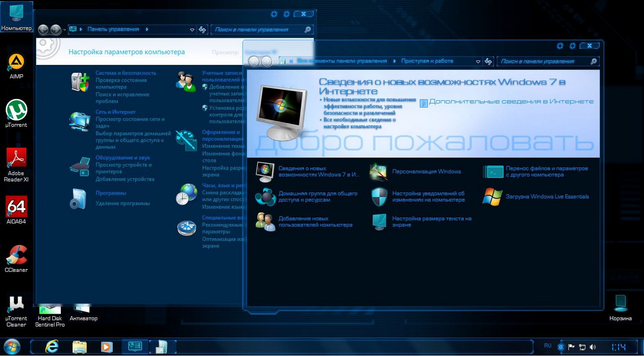Click the элементы панели управления breadcrumb
The height and width of the screenshot is (356, 644).
[342, 61]
